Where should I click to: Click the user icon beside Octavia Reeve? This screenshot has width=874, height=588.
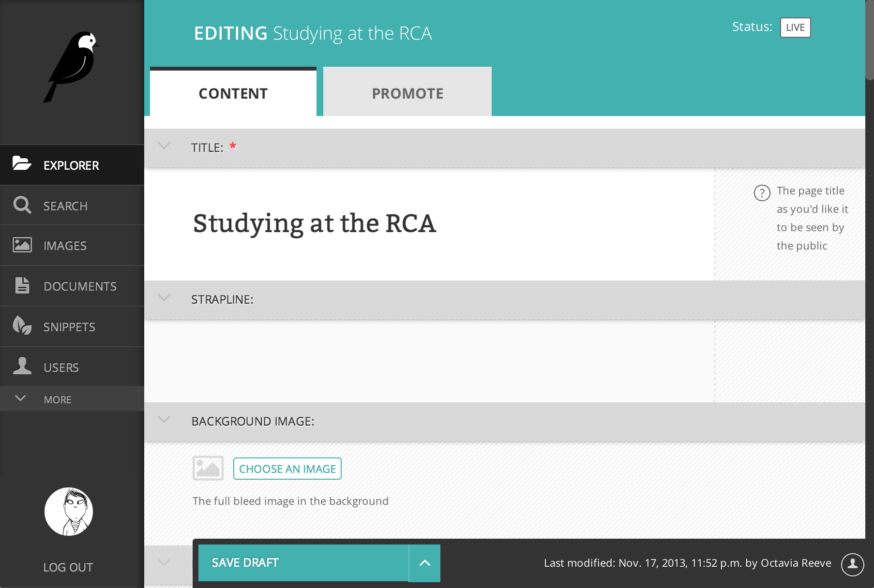pyautogui.click(x=852, y=564)
